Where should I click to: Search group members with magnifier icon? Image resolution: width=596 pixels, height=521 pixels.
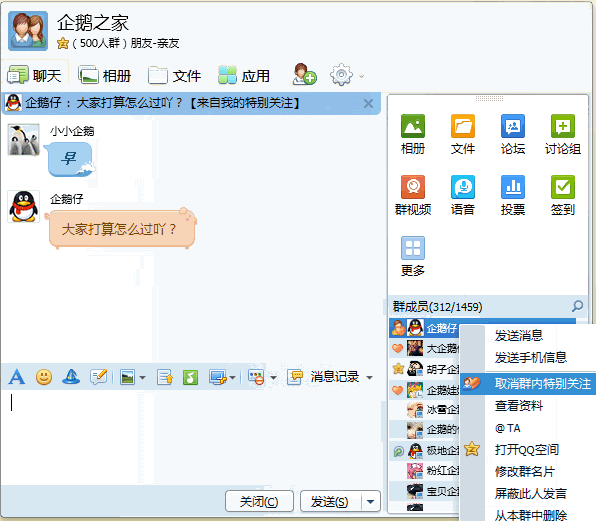(577, 306)
